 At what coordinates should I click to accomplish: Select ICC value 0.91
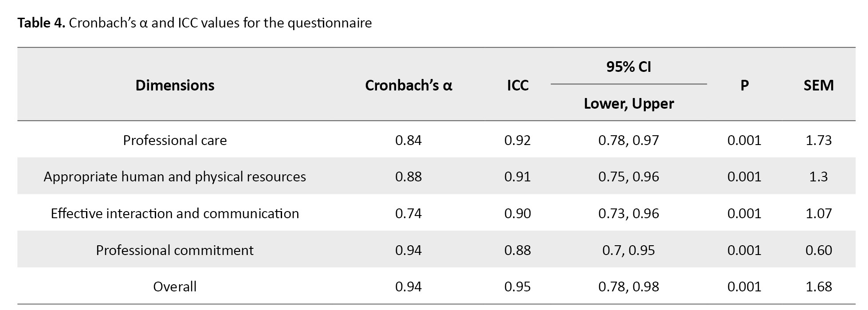[518, 177]
